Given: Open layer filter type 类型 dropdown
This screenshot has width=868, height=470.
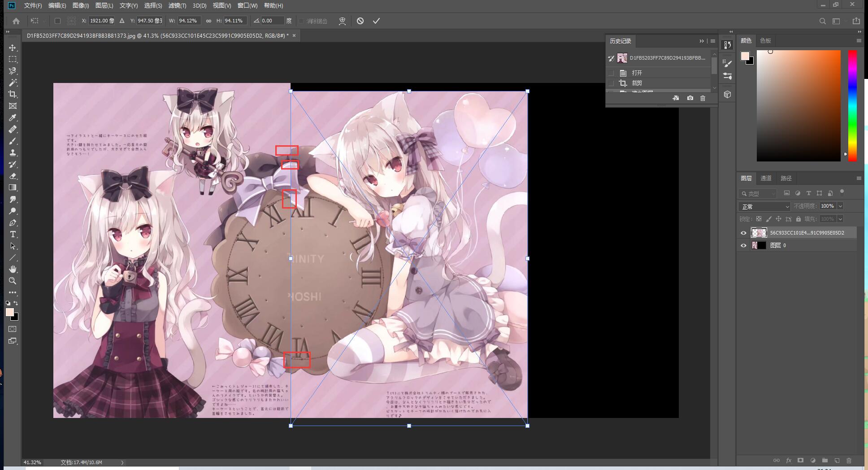Looking at the screenshot, I should tap(758, 193).
